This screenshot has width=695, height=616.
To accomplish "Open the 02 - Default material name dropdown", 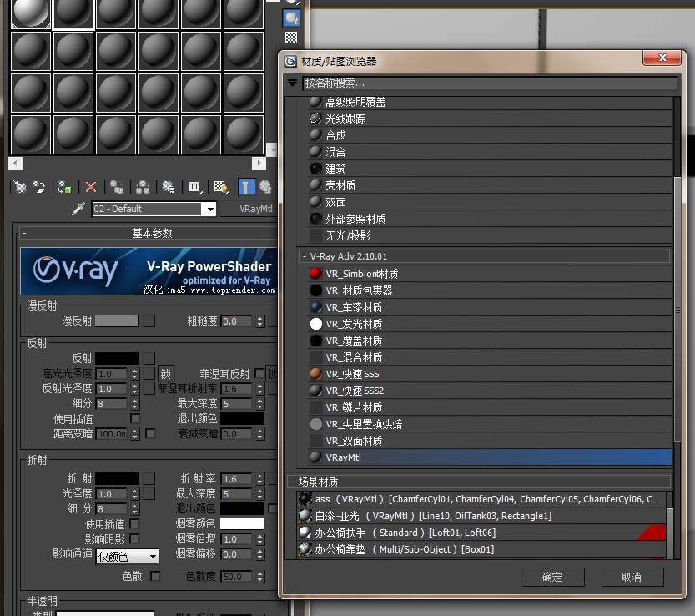I will [x=209, y=209].
